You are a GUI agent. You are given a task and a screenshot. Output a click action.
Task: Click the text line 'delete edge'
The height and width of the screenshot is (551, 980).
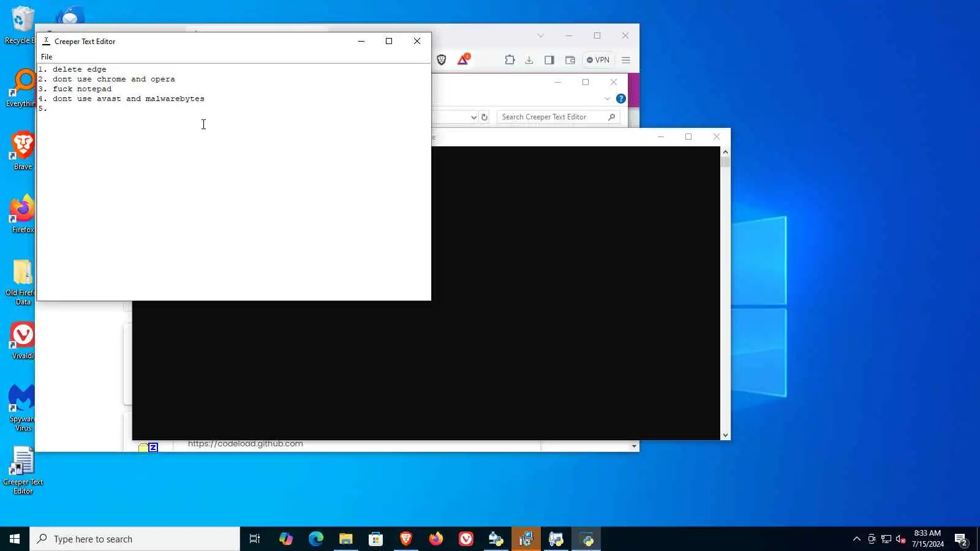click(79, 69)
